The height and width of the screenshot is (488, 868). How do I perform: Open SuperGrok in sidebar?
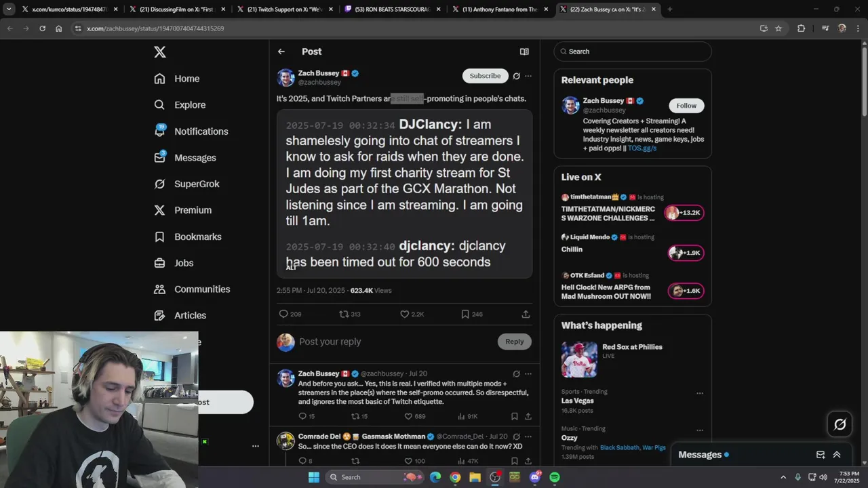[186, 184]
